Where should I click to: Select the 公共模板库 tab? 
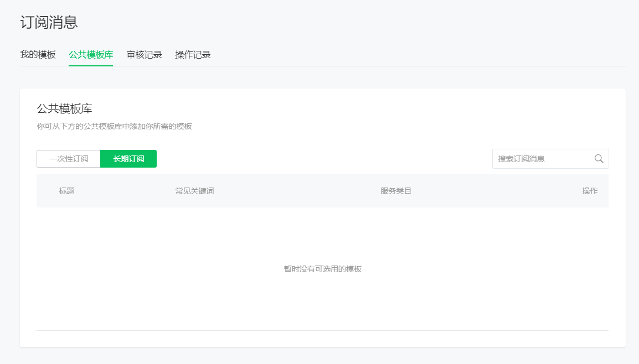[x=91, y=55]
